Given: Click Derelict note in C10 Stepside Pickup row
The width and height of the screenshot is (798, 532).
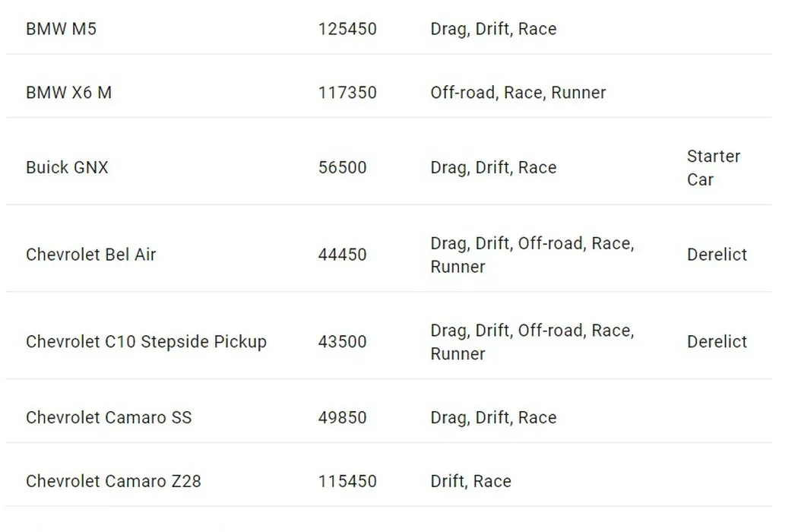Looking at the screenshot, I should (717, 342).
